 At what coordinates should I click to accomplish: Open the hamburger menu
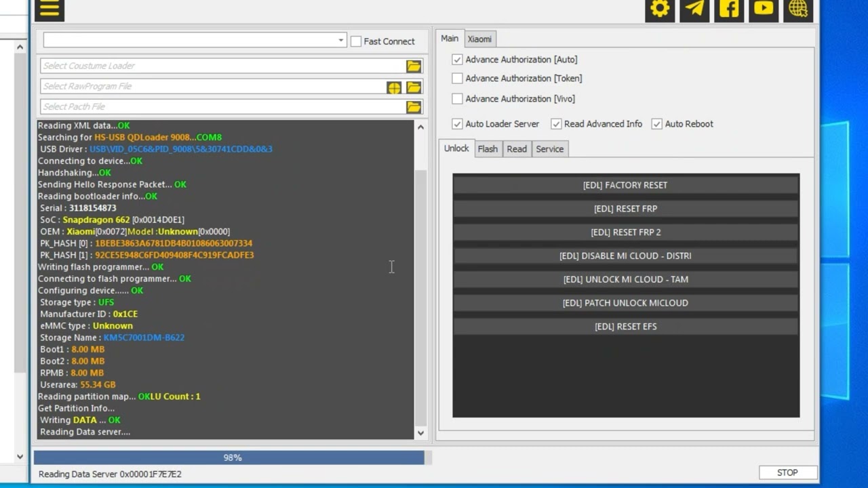click(49, 9)
